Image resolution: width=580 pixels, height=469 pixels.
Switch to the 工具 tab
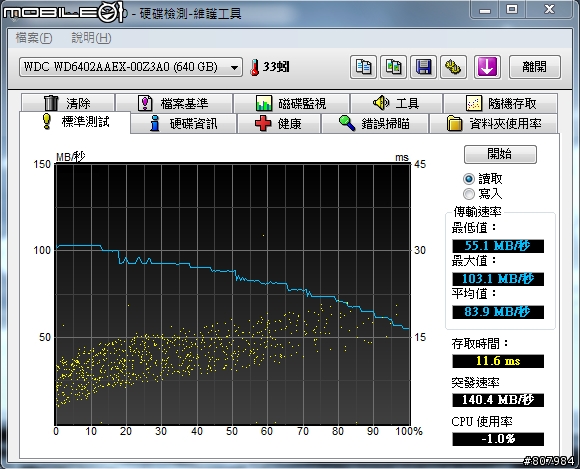click(396, 103)
